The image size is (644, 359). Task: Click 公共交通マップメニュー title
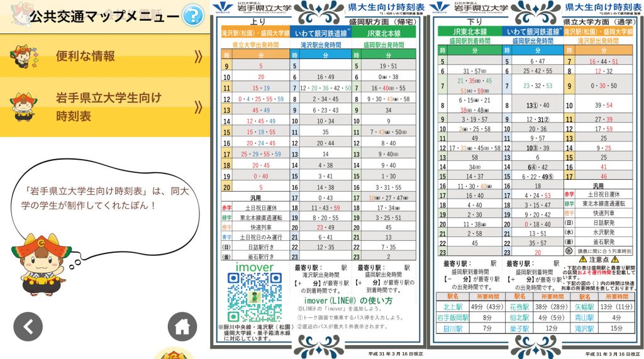pyautogui.click(x=104, y=16)
